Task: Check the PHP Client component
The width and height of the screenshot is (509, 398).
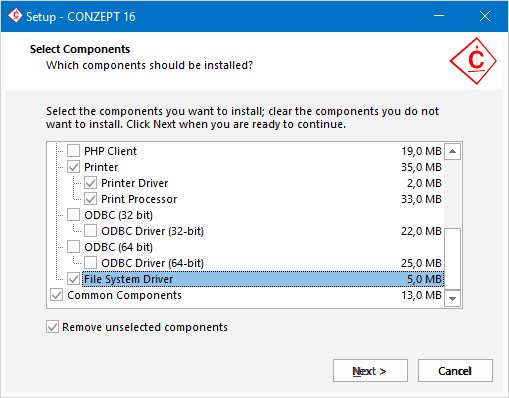Action: click(x=73, y=151)
